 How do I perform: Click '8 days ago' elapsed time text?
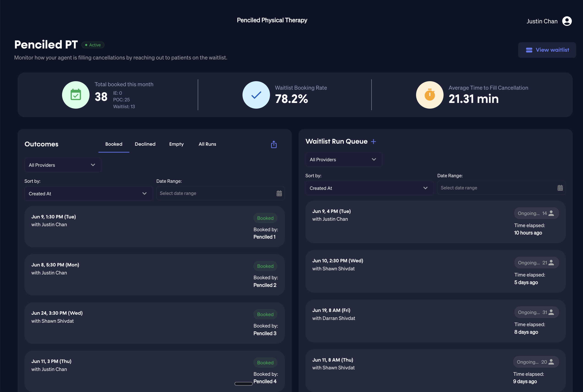click(526, 332)
